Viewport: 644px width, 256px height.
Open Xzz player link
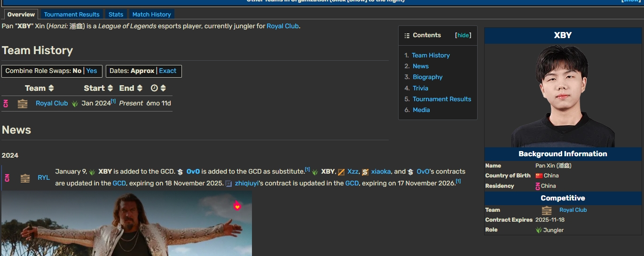tap(353, 172)
